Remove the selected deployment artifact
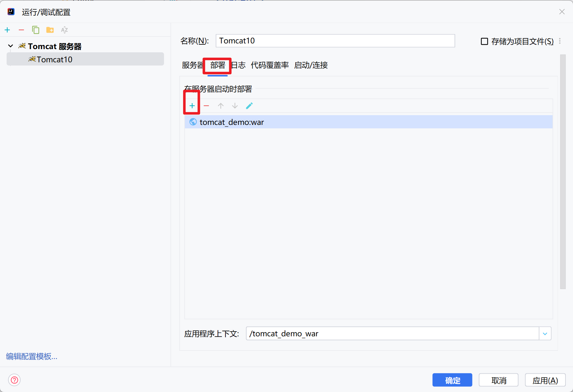Image resolution: width=573 pixels, height=392 pixels. (x=206, y=106)
